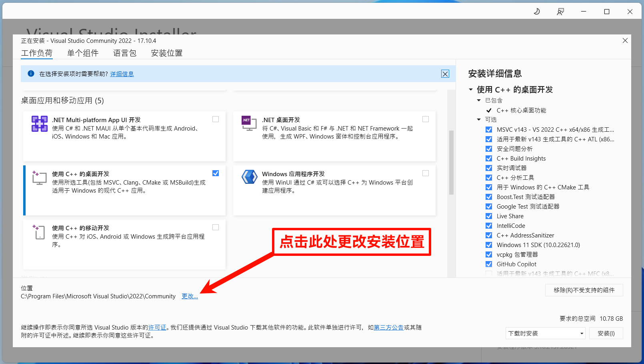
Task: Switch to the 安装位置 tab
Action: click(167, 53)
